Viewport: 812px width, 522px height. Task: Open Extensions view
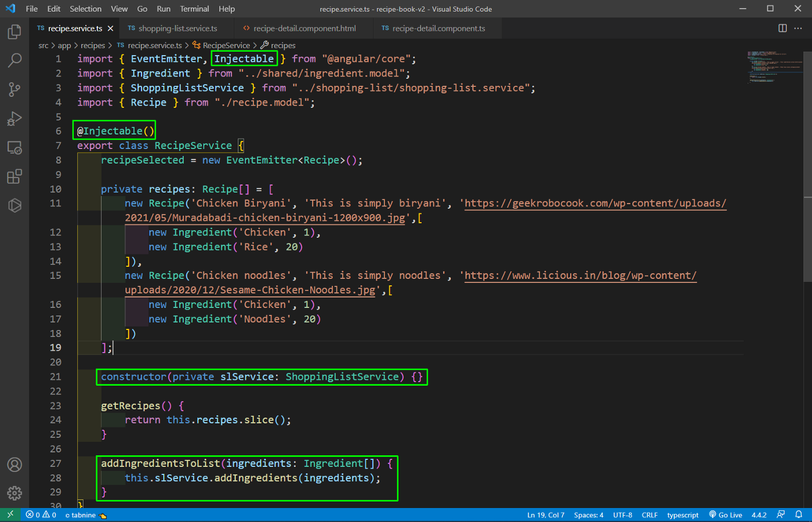14,176
